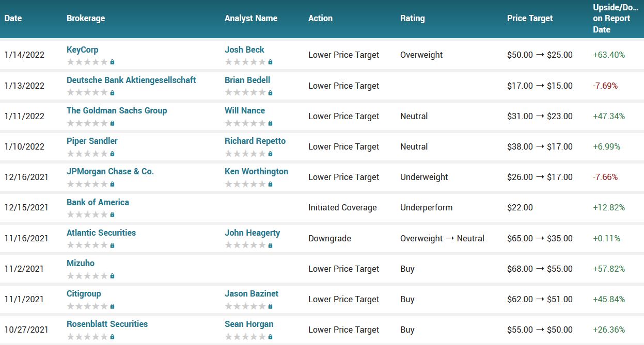Select the +57.82% upside value

[609, 269]
